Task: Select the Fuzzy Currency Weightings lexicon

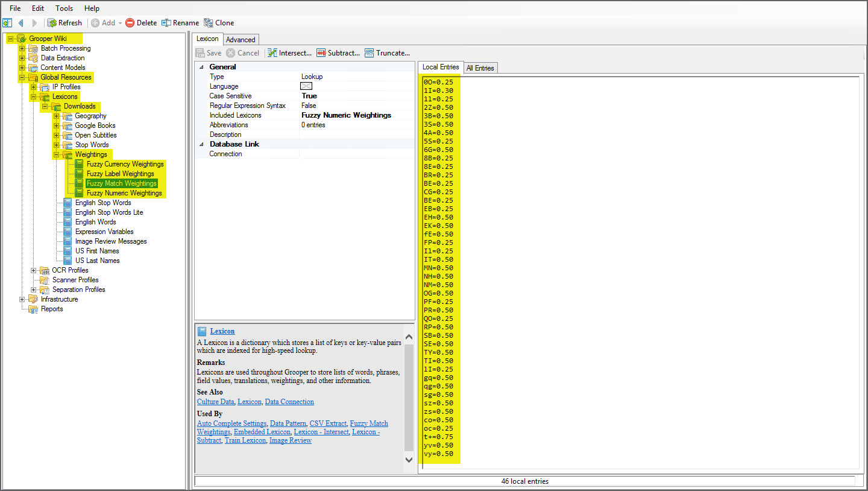Action: click(x=125, y=164)
